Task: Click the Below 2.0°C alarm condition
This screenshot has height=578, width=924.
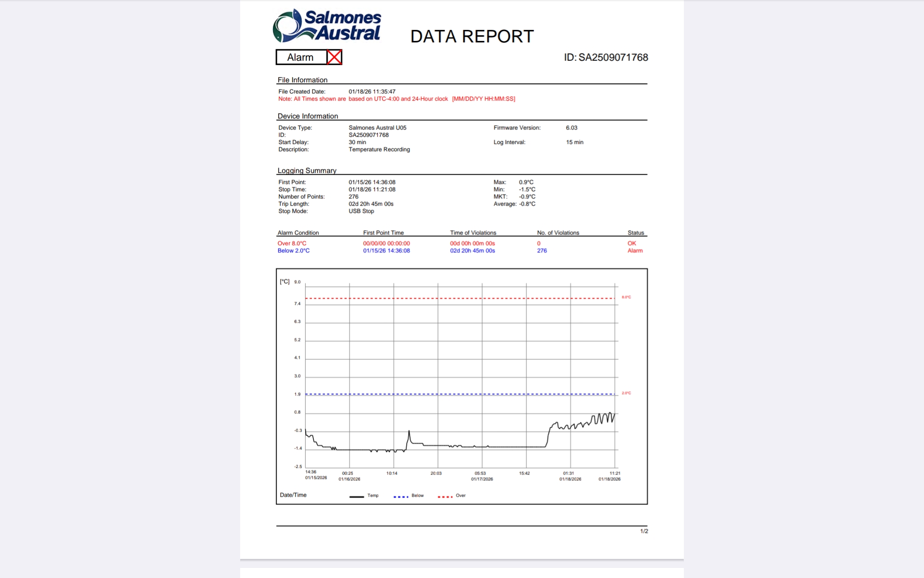Action: click(x=293, y=250)
